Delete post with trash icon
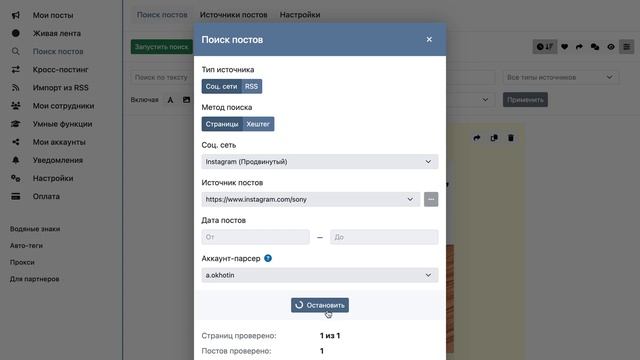This screenshot has width=640, height=360. [x=511, y=138]
